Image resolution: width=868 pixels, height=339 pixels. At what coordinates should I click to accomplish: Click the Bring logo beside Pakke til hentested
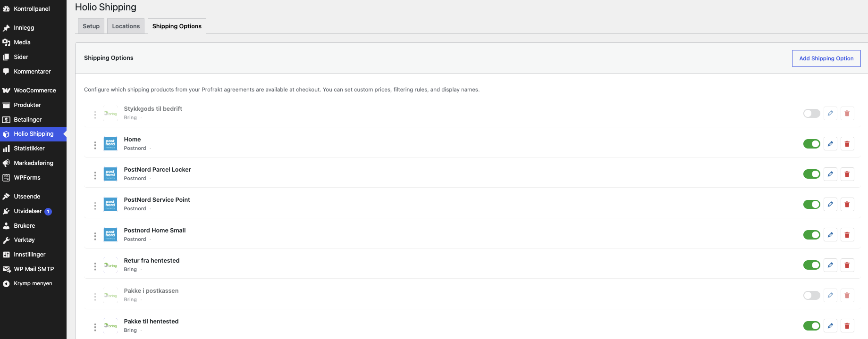(110, 326)
